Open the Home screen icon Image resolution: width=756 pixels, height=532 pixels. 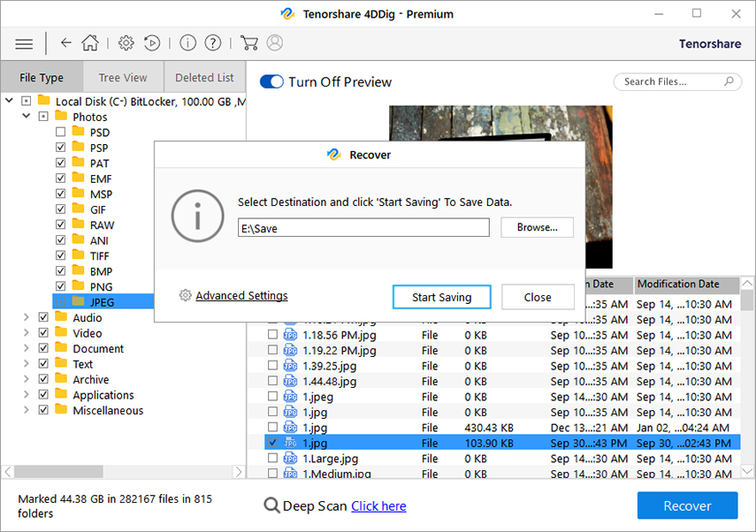(90, 43)
